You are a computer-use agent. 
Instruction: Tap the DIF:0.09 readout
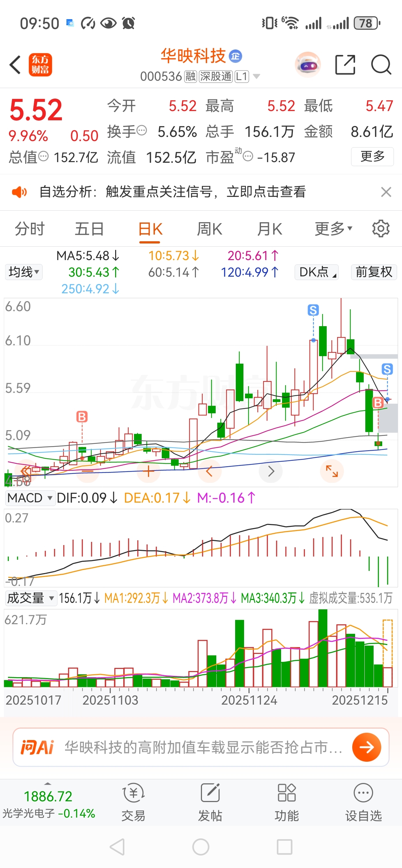(x=87, y=498)
